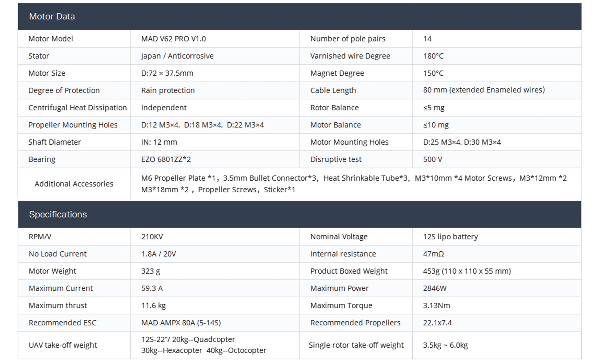This screenshot has height=364, width=600.
Task: Select the Rain protection cell
Action: click(x=168, y=90)
